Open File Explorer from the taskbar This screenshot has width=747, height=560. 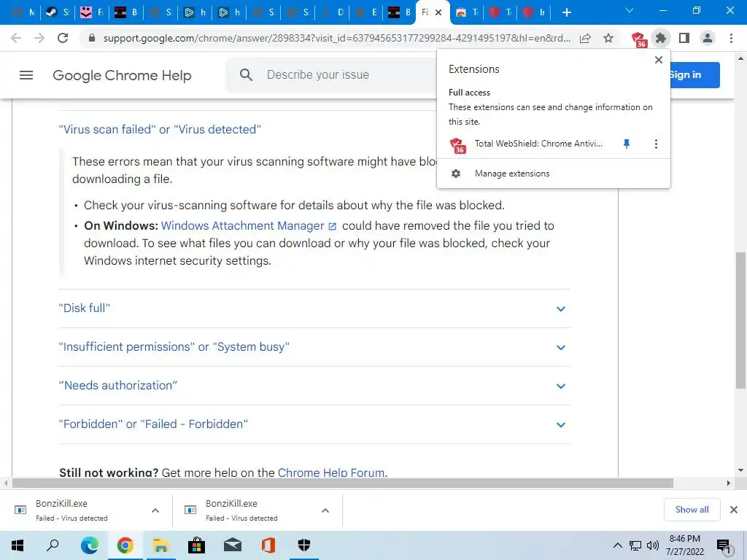click(160, 545)
